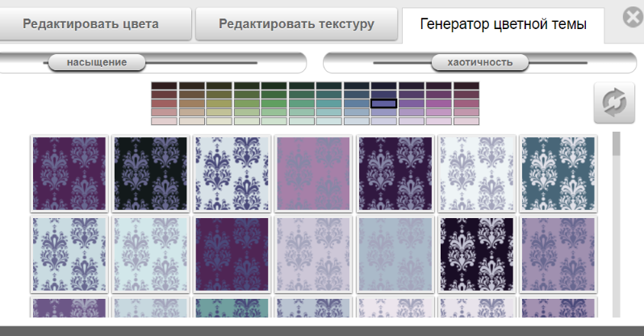
Task: Select the pale aqua damask thumbnail in the second row
Action: (151, 254)
